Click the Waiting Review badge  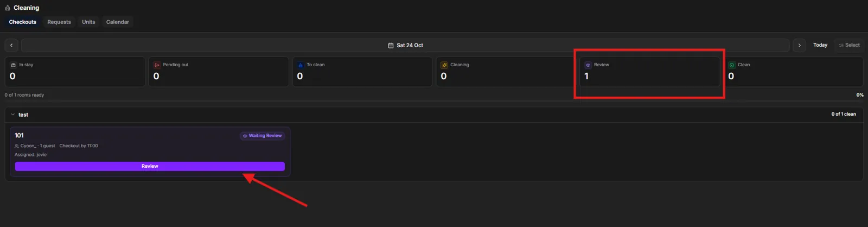(x=263, y=136)
